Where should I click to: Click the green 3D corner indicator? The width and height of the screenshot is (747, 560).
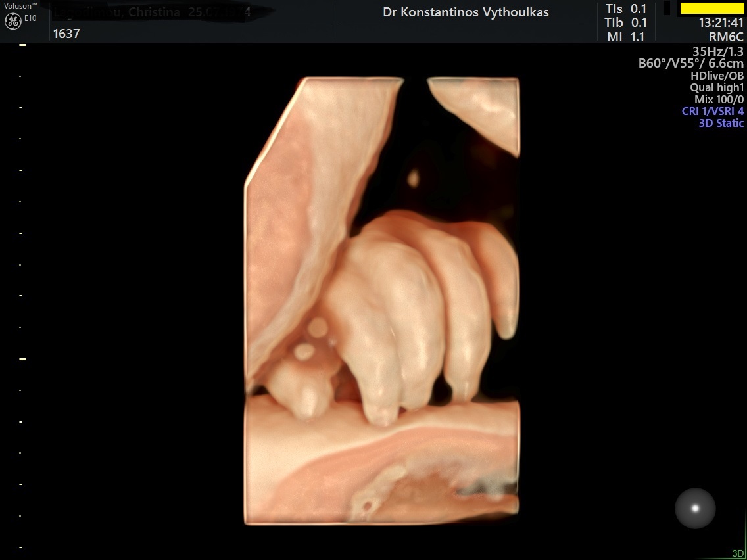point(738,553)
